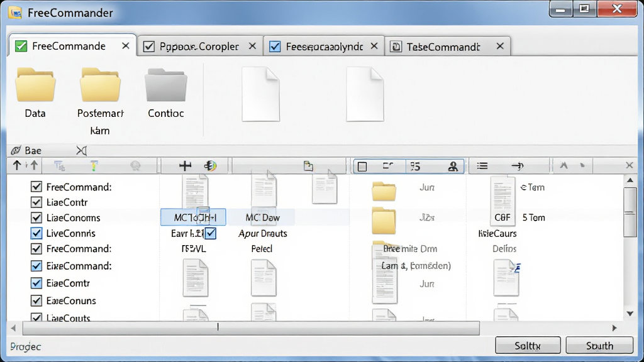Toggle the LiaeCouts checkbox
Screen dimensions: 644x362
(36, 317)
